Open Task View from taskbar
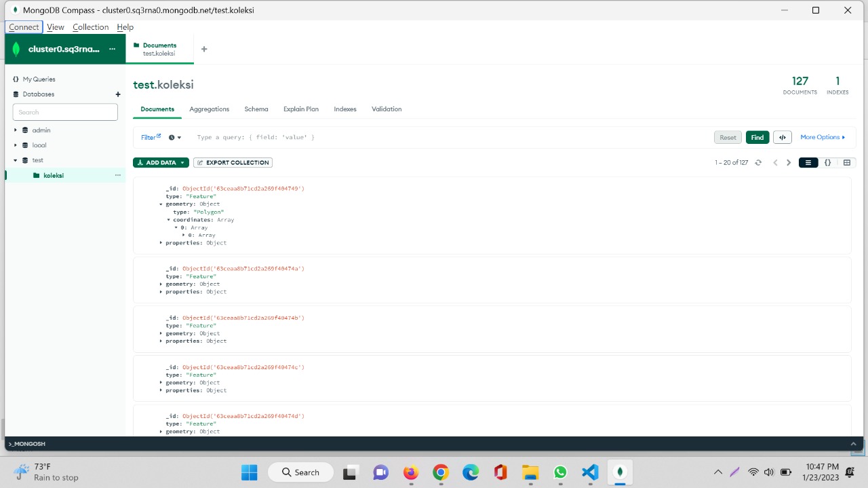Image resolution: width=868 pixels, height=488 pixels. 351,472
